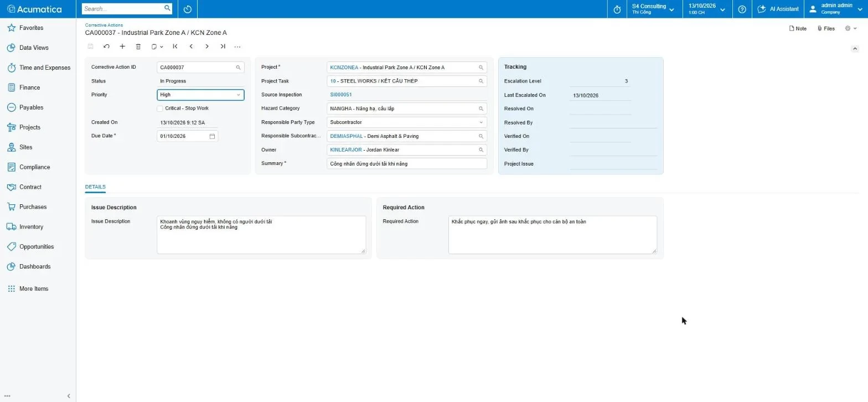Screen dimensions: 868x402
Task: Collapse the form header using chevron
Action: coord(855,49)
